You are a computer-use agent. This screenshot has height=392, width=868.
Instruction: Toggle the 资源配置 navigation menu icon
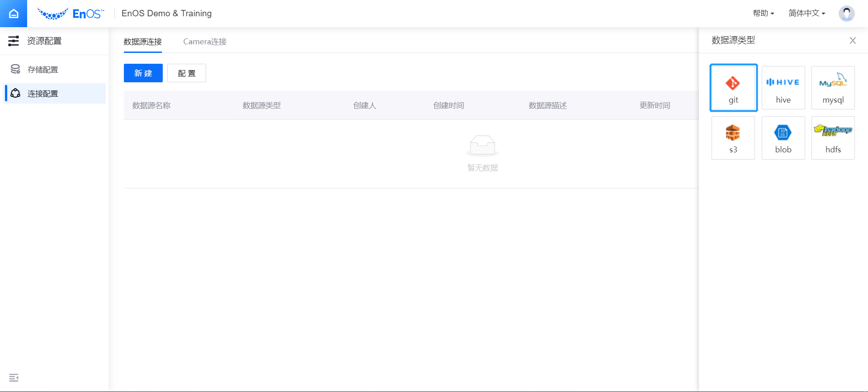pos(14,41)
